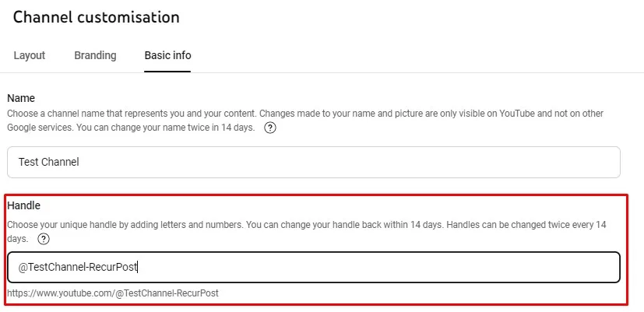Focus the Name field containing Test Channel

pyautogui.click(x=314, y=162)
